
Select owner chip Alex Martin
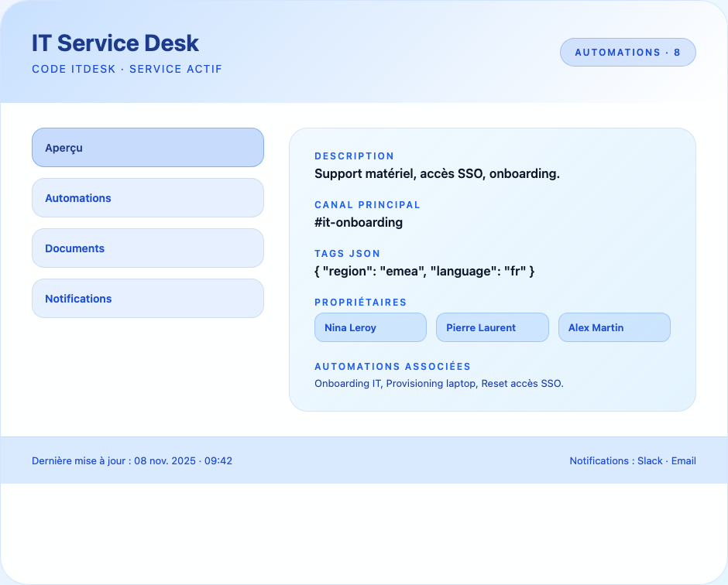614,327
